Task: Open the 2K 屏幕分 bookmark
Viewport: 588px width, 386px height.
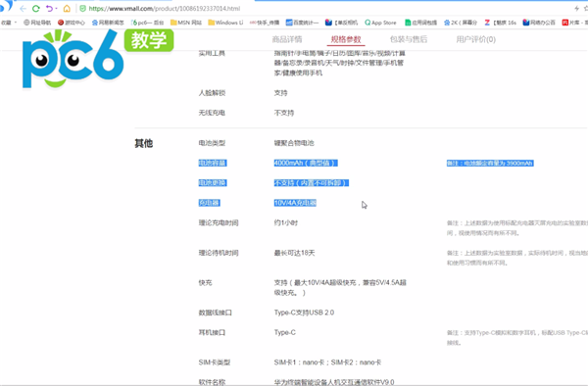Action: click(461, 23)
